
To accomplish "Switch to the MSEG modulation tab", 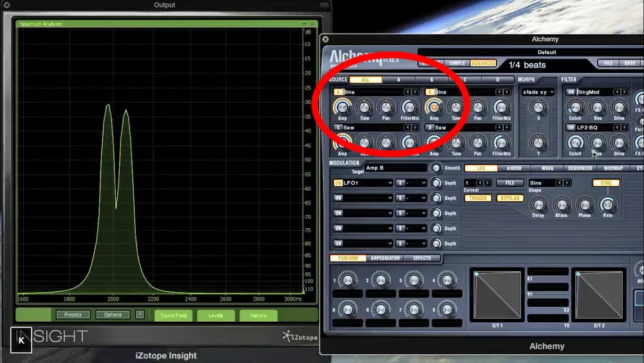I will point(547,168).
